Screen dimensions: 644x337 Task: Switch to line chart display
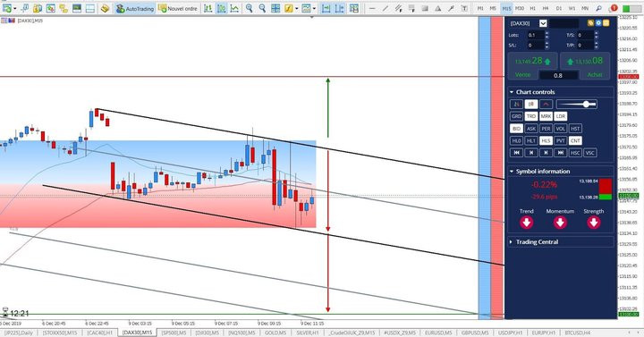(234, 8)
